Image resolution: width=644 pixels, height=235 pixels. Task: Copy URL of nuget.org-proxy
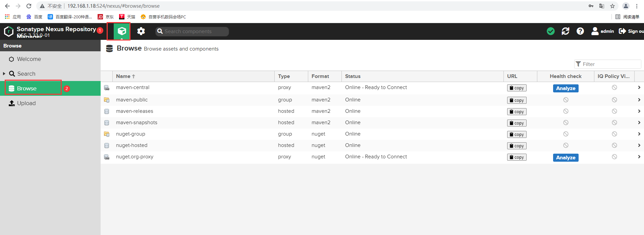coord(517,157)
